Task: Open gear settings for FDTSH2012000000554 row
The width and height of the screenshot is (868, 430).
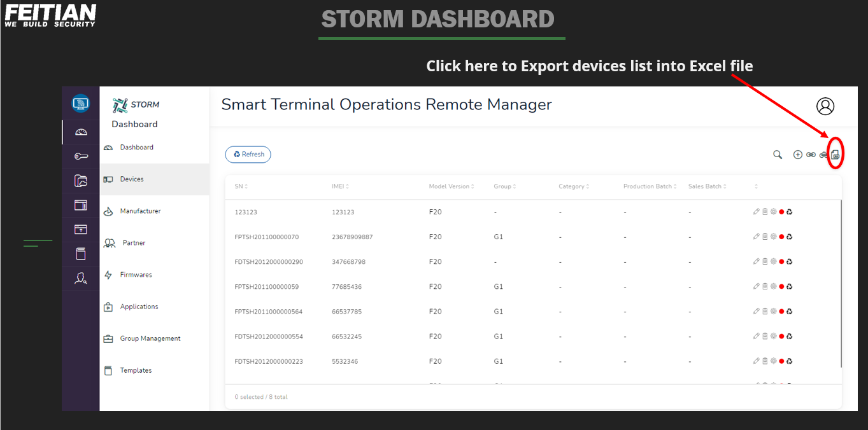Action: (773, 336)
